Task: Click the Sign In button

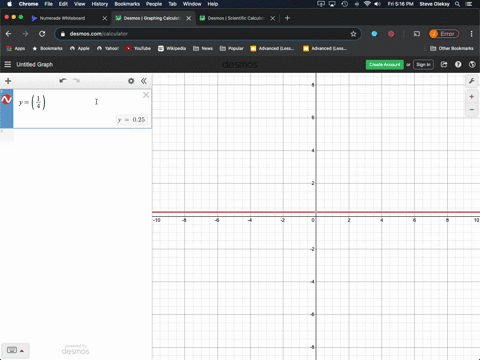Action: [423, 64]
